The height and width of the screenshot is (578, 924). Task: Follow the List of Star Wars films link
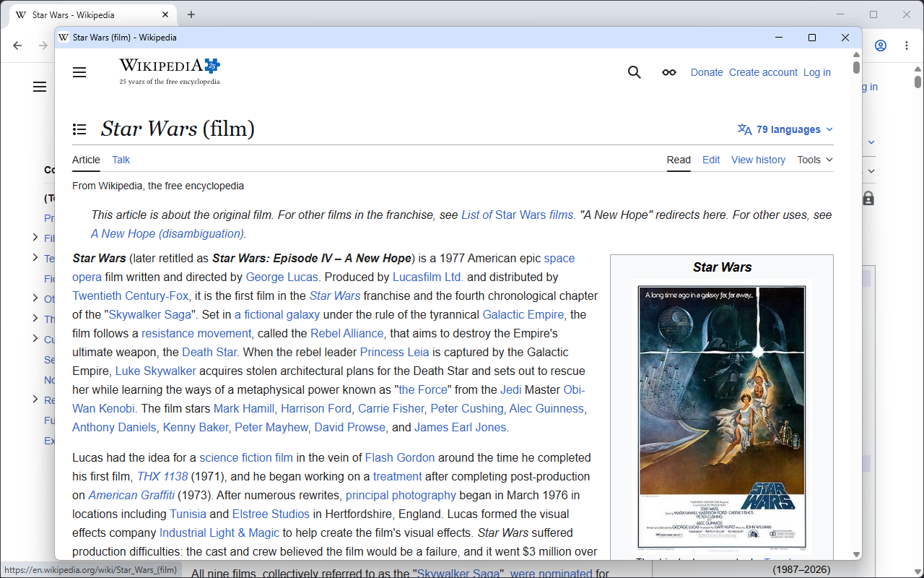tap(517, 215)
